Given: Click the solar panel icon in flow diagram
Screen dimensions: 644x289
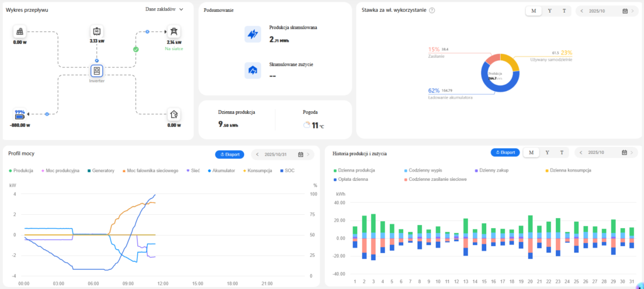Looking at the screenshot, I should click(x=21, y=31).
